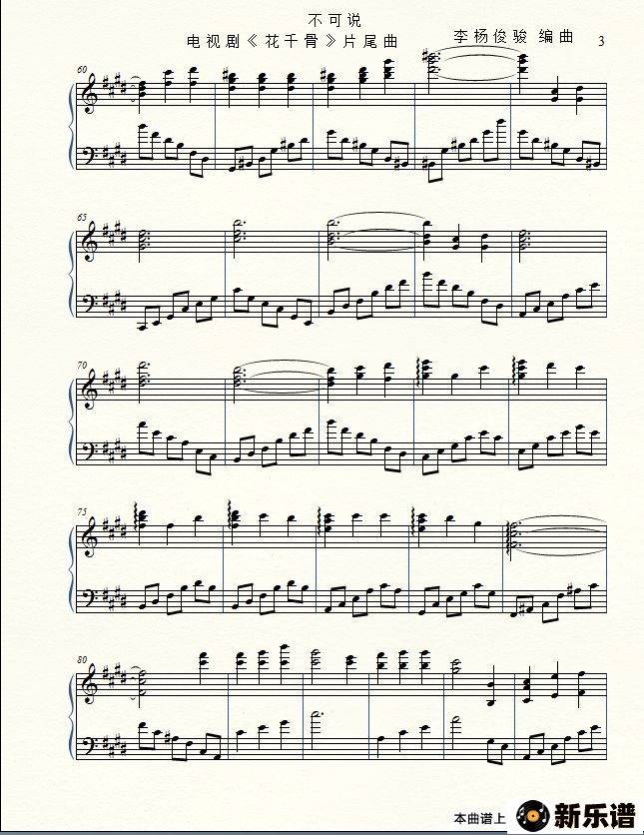
Task: Select measure number 75 marker
Action: [x=82, y=511]
